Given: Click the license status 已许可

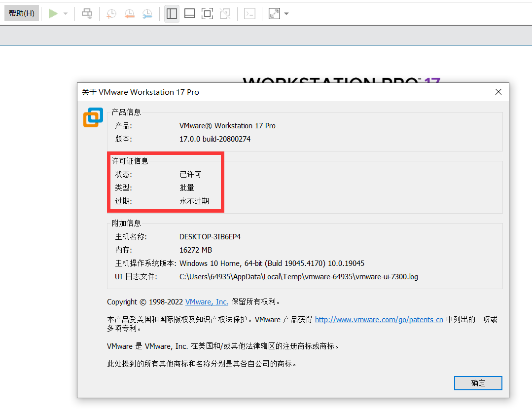Looking at the screenshot, I should coord(190,175).
